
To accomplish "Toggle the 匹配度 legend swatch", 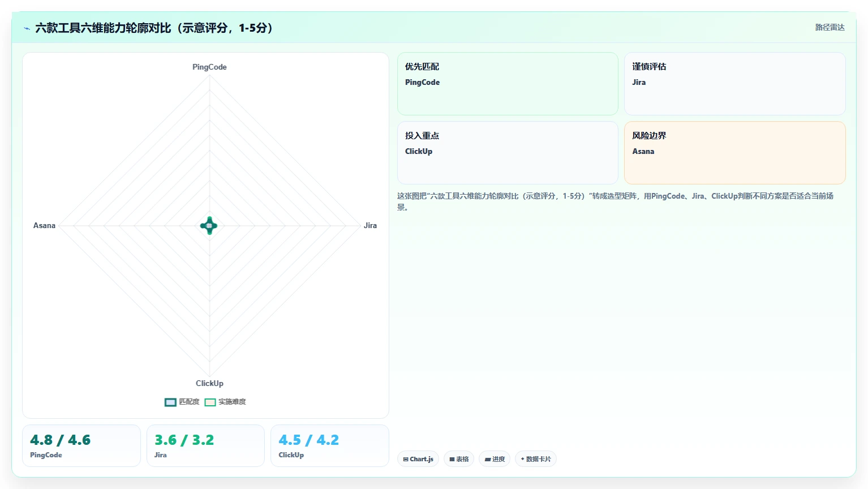I will [170, 402].
